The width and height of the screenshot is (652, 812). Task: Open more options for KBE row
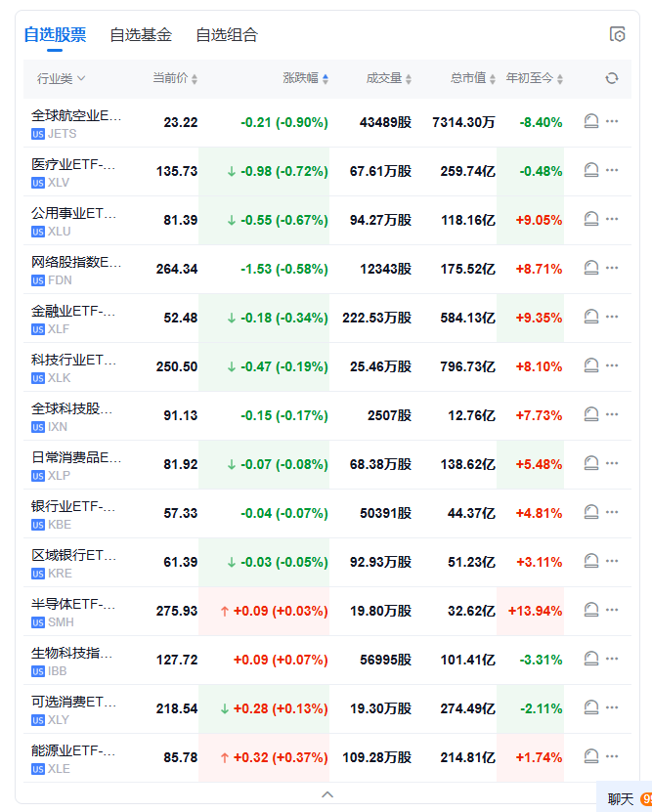612,512
